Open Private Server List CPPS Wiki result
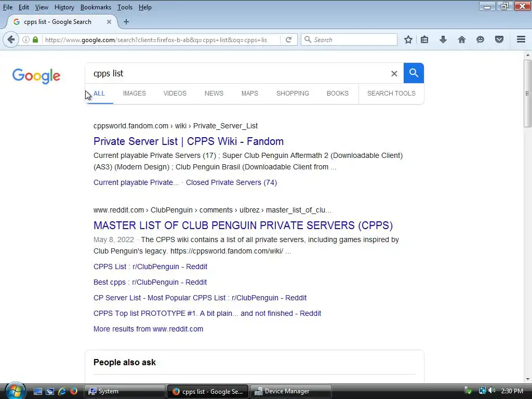The image size is (532, 399). [188, 141]
